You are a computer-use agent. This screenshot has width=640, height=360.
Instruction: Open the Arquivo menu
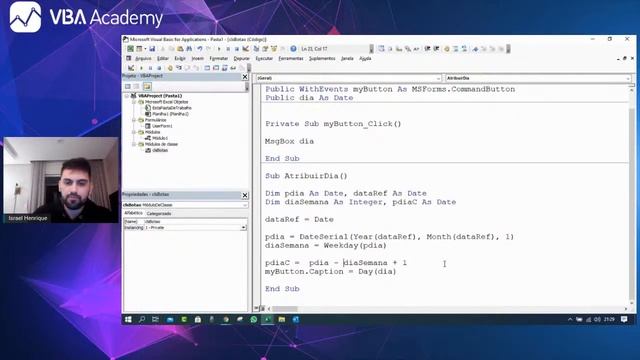(x=143, y=58)
